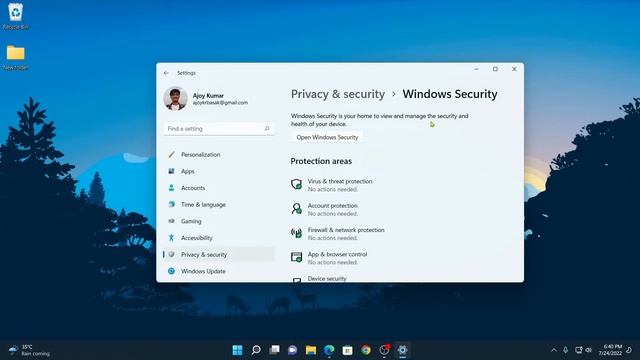Click Windows Update circular arrows icon
The image size is (640, 360).
[171, 271]
